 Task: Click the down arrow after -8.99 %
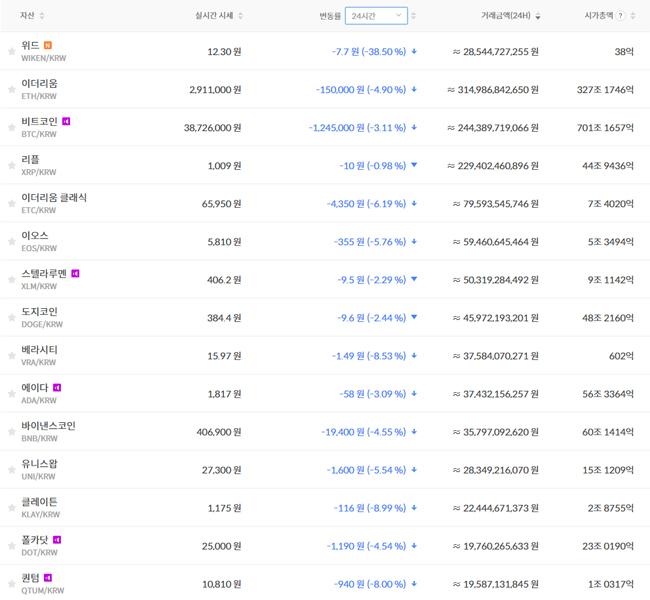coord(414,508)
